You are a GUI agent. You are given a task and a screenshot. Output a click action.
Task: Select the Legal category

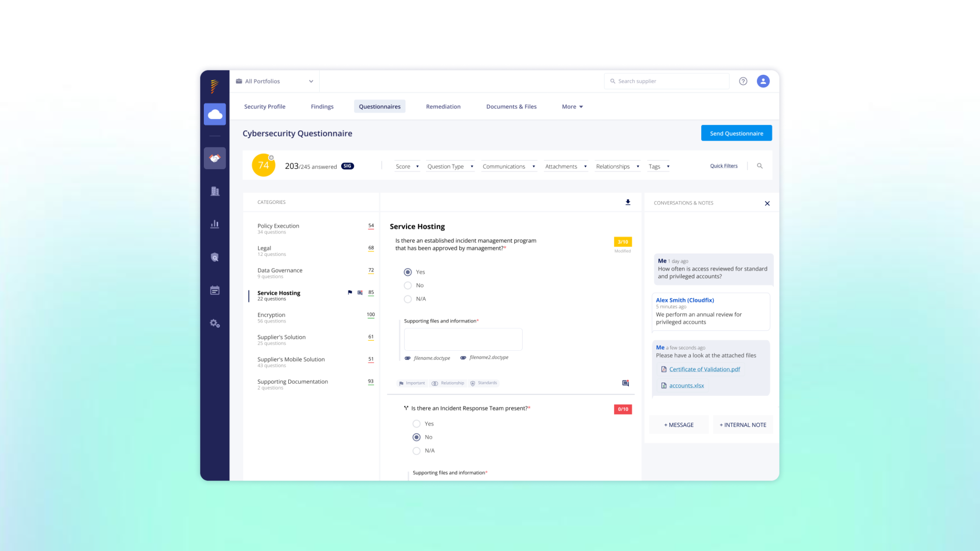(x=311, y=251)
